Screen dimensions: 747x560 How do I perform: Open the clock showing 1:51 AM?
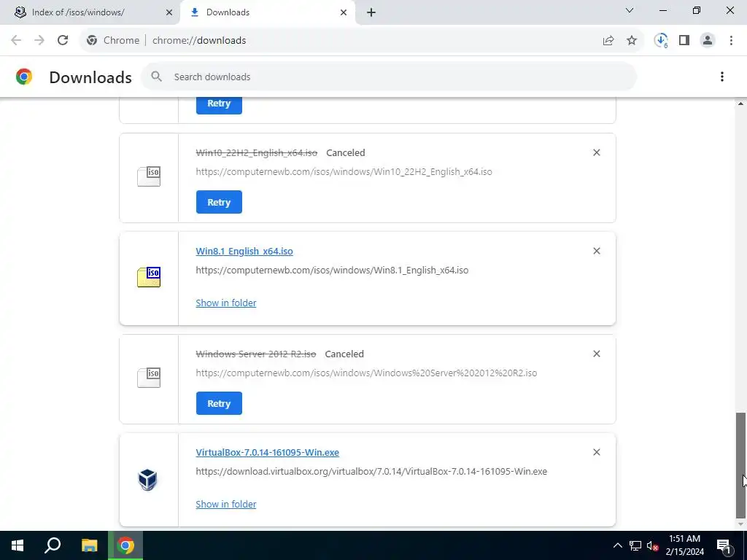click(684, 545)
